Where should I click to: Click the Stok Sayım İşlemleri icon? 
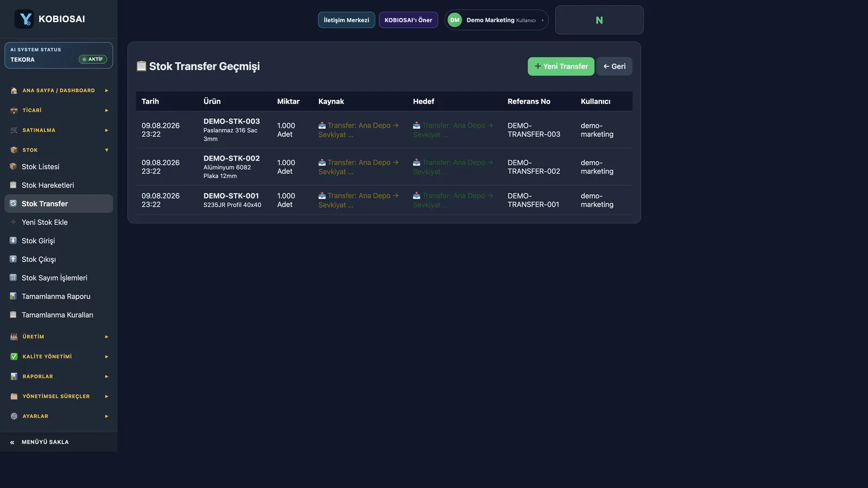point(13,278)
